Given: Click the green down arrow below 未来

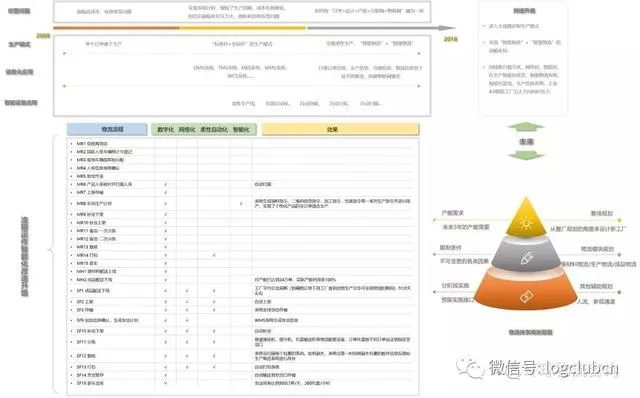Looking at the screenshot, I should click(526, 155).
